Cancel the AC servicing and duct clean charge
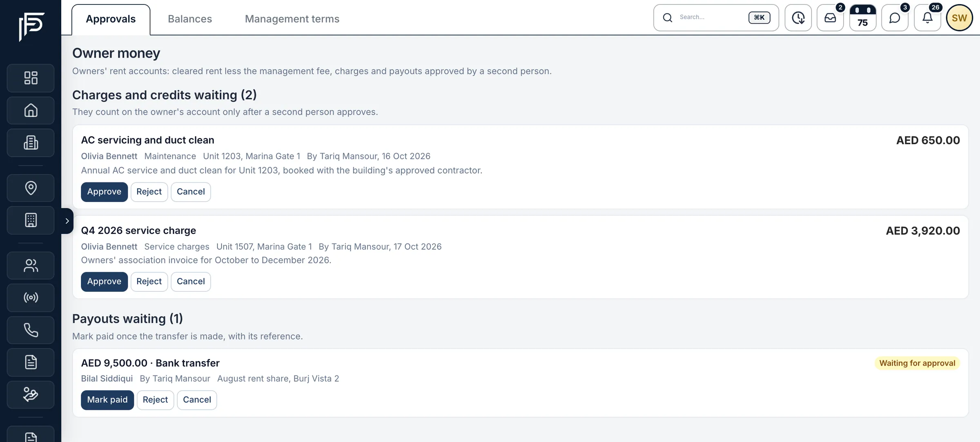 [191, 192]
